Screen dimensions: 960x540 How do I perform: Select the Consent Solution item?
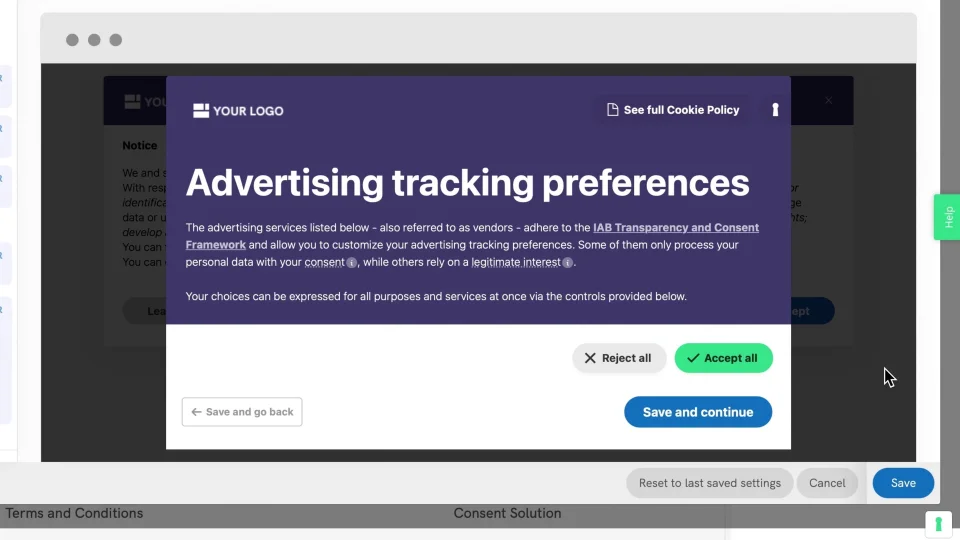(507, 513)
